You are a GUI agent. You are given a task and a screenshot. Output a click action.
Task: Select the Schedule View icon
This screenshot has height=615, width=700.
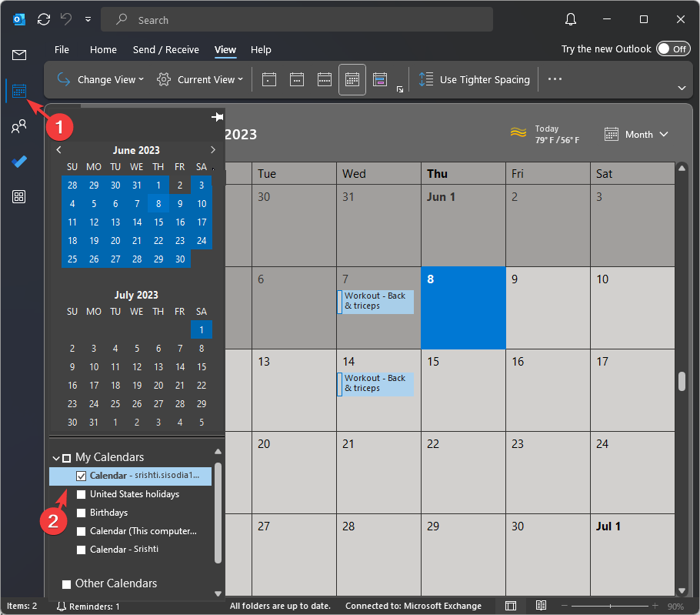pyautogui.click(x=379, y=79)
